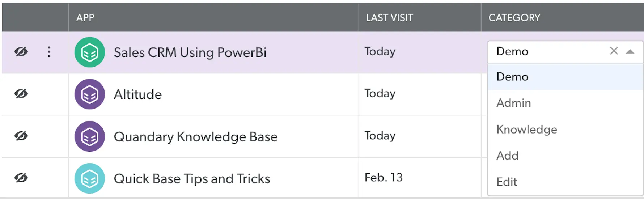Click the Quandary Knowledge Base app icon
Viewport: 644px width, 199px height.
[89, 136]
